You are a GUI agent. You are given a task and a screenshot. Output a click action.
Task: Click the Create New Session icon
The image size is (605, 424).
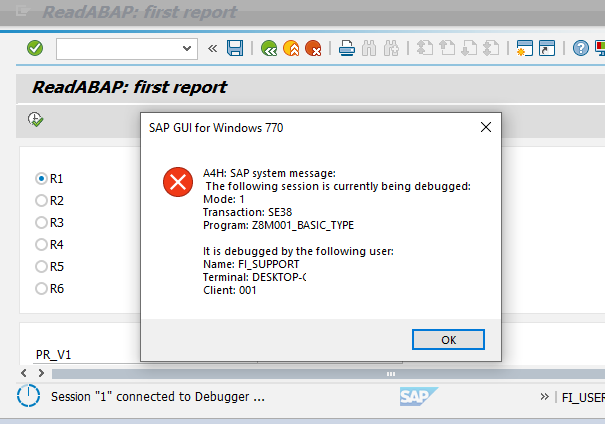tap(525, 49)
